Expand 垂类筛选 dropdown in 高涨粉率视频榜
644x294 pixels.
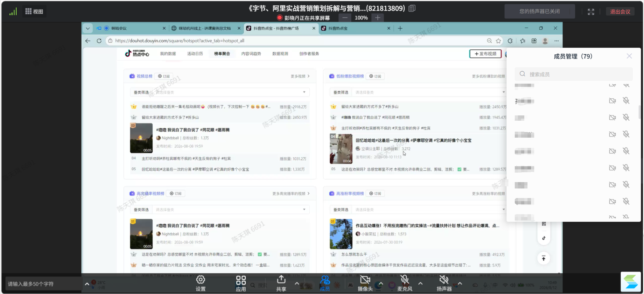(x=418, y=210)
